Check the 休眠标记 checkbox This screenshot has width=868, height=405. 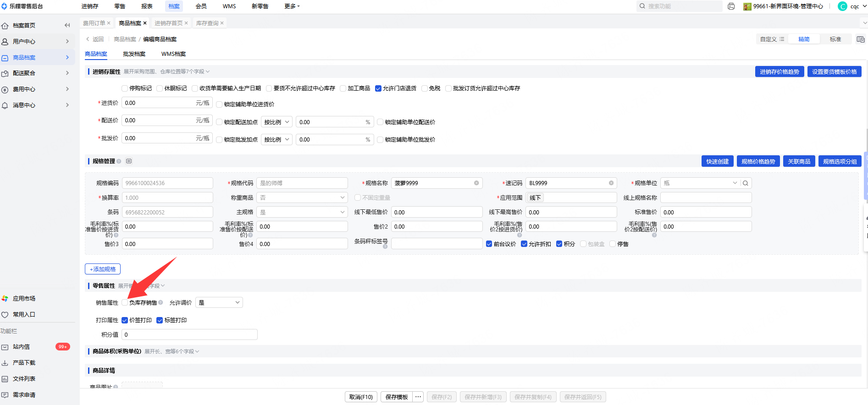[160, 88]
